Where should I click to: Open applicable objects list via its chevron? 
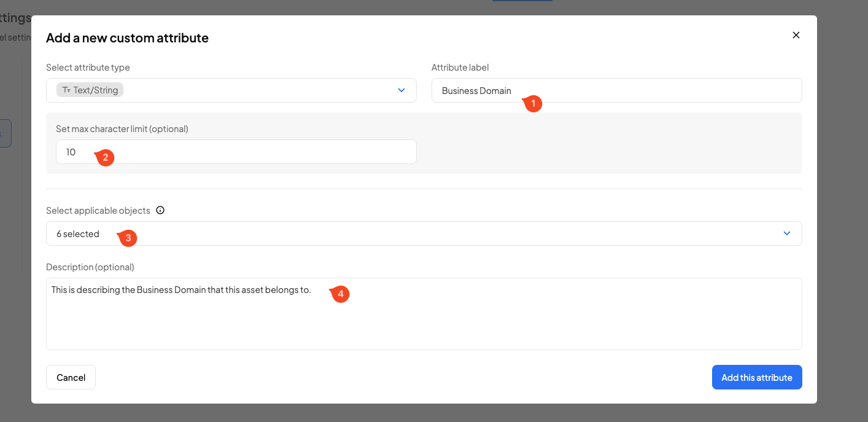click(x=787, y=233)
